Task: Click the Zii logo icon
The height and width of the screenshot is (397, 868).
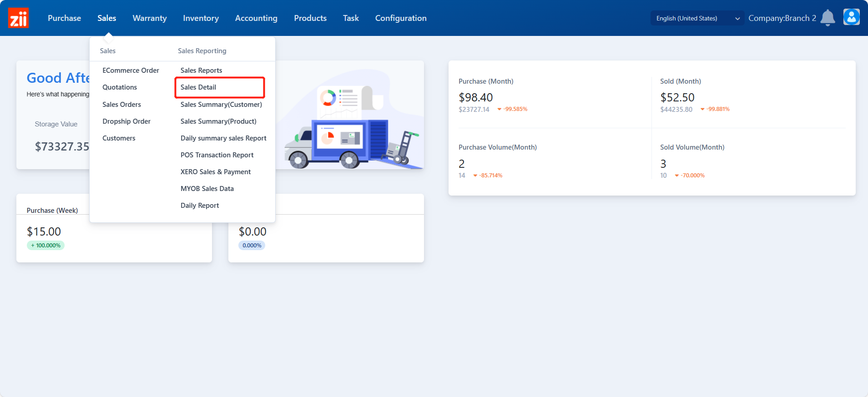Action: pos(18,18)
